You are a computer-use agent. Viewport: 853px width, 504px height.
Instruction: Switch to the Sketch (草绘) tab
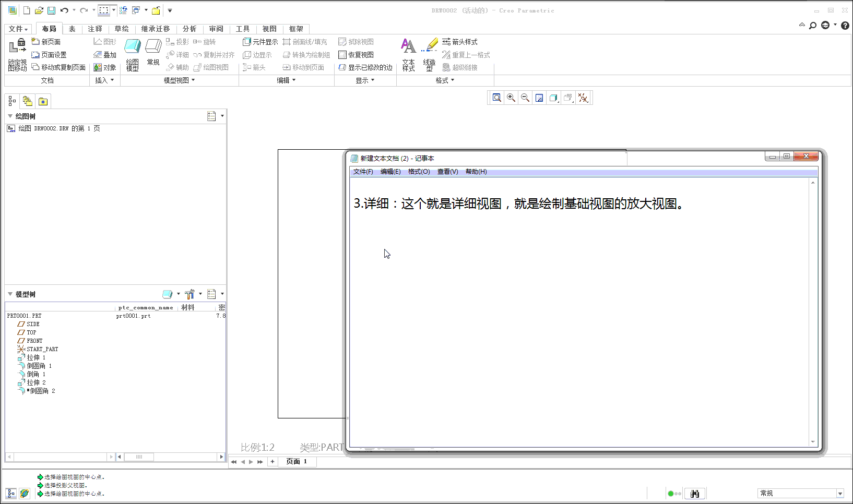[x=122, y=29]
